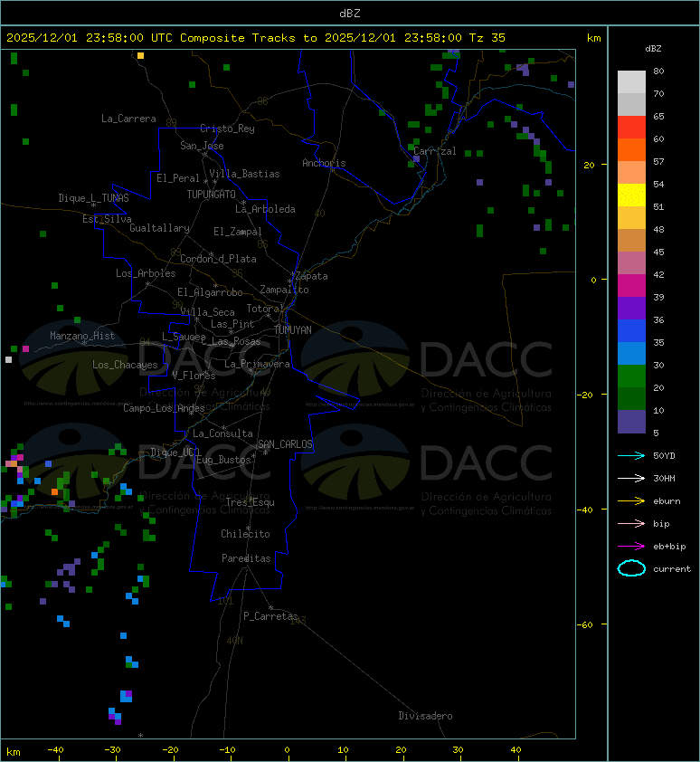Click the La_Arboleda place label
Screen dimensions: 700x762
point(265,209)
